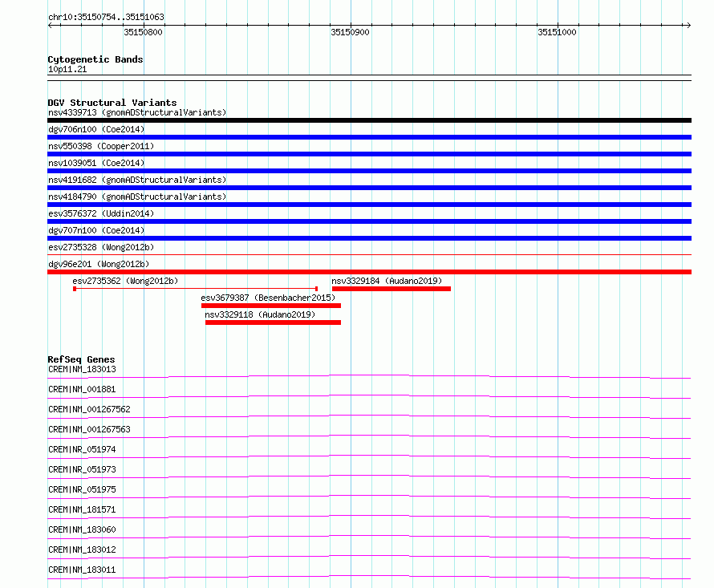Select variant label nsv4191682 (gnomADStructuralVariants)

pos(137,180)
